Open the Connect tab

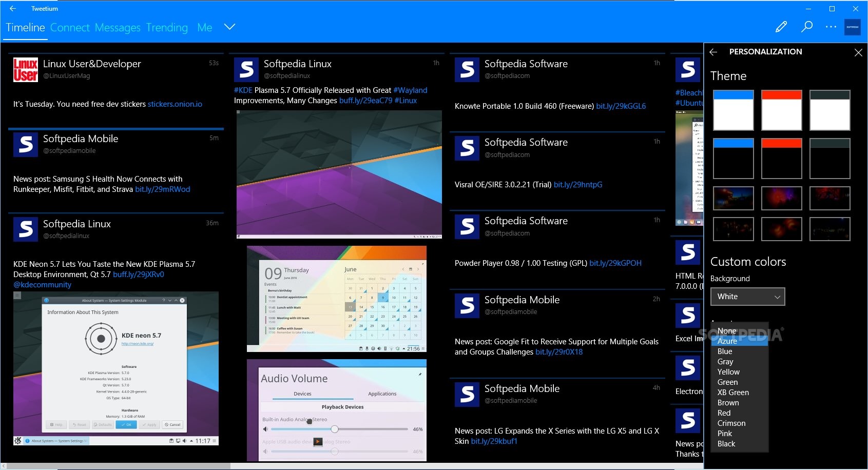click(x=70, y=28)
